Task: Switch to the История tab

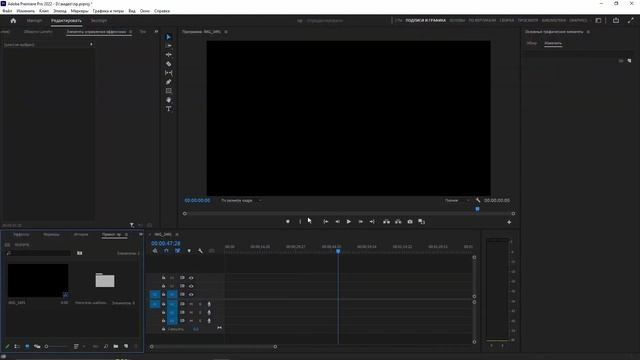Action: pyautogui.click(x=81, y=235)
